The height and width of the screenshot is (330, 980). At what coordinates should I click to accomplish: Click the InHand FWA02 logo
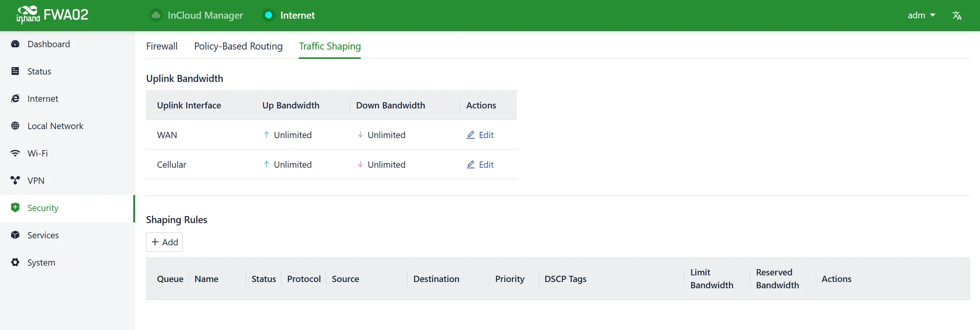(52, 15)
